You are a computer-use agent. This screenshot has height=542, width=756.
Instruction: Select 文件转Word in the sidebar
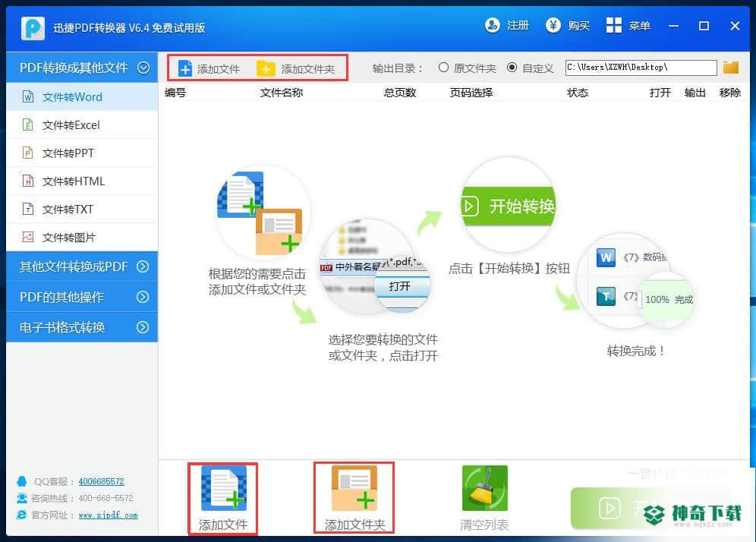coord(82,97)
